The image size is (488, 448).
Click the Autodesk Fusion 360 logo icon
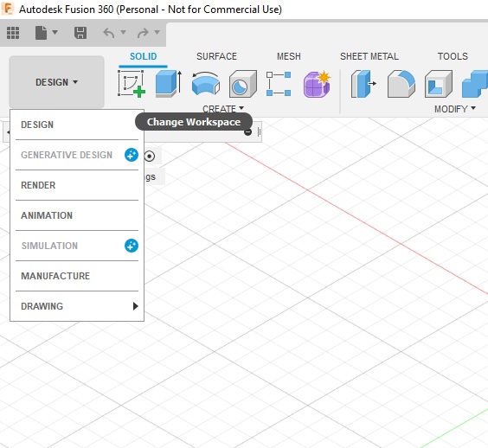[8, 9]
